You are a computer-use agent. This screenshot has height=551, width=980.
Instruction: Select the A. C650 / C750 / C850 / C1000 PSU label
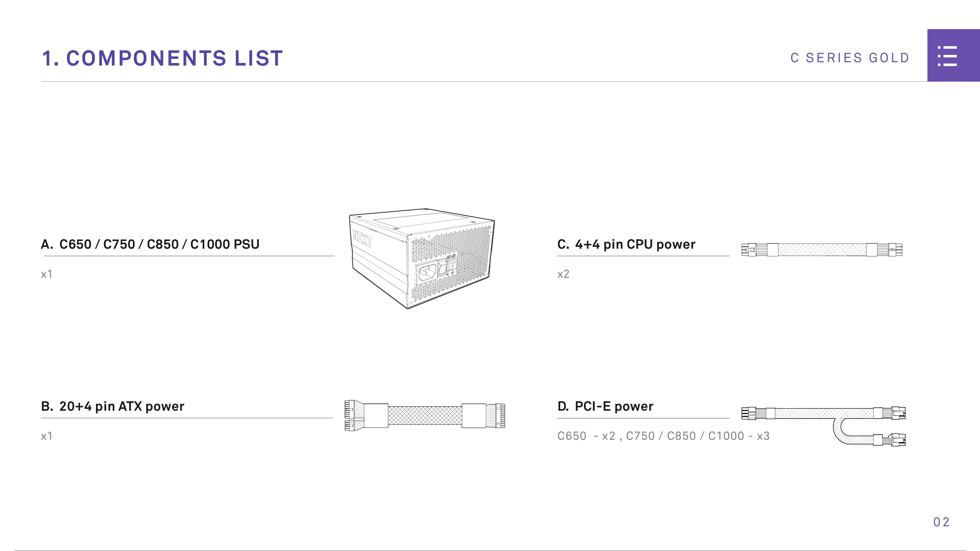[150, 244]
